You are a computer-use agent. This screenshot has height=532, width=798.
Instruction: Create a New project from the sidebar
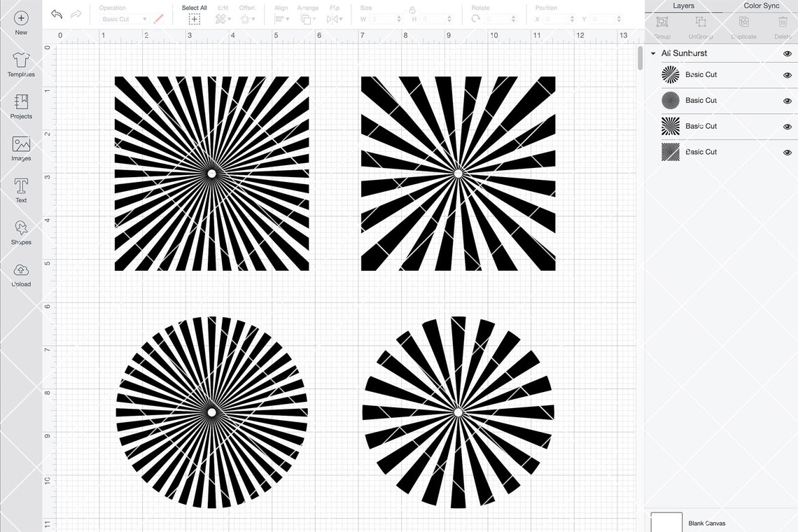tap(21, 23)
